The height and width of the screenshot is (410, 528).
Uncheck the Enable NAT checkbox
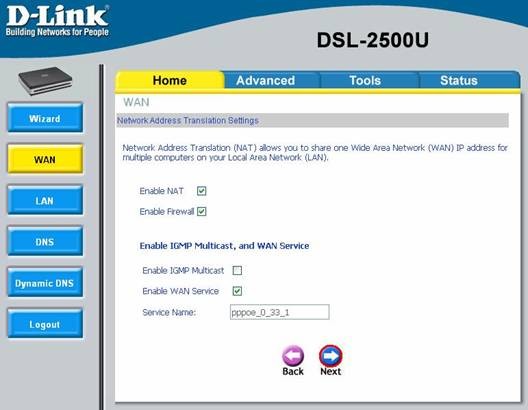201,191
